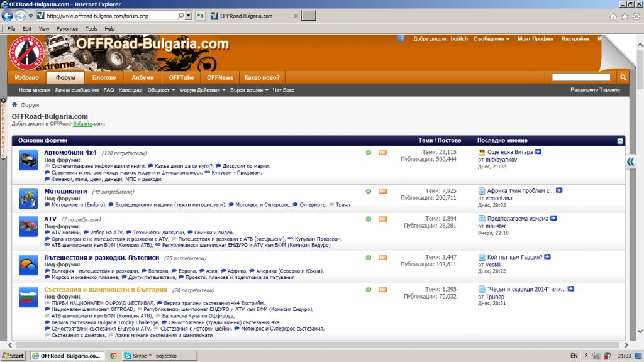
Task: Open the Мотокрос и Суперкрос subforum
Action: [x=262, y=204]
